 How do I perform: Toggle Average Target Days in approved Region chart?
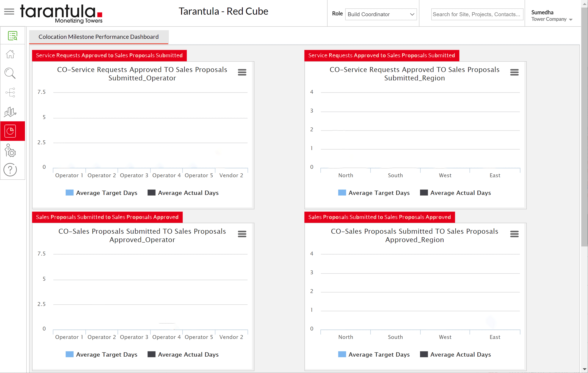tap(373, 354)
